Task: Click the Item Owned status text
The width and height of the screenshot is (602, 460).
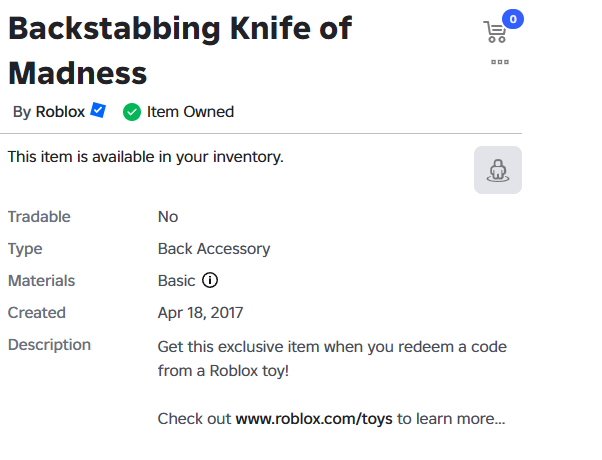Action: point(190,112)
